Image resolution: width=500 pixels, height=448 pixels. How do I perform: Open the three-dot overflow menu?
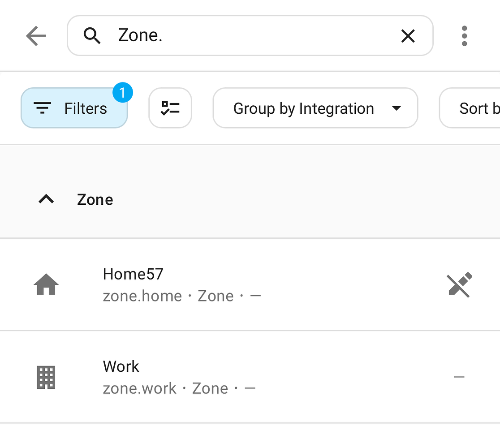464,36
